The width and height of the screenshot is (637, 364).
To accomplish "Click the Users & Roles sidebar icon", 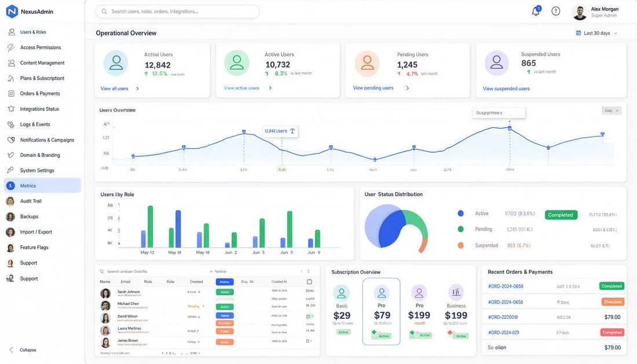I will point(12,32).
